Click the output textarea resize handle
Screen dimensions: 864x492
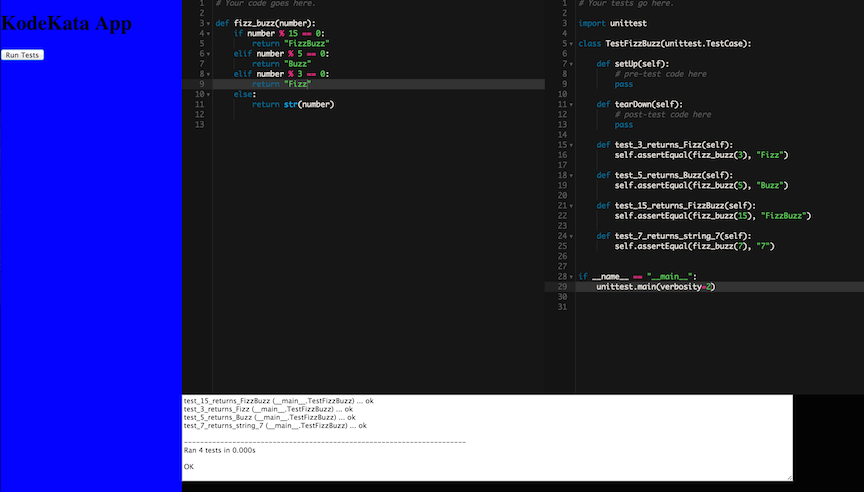tap(789, 477)
